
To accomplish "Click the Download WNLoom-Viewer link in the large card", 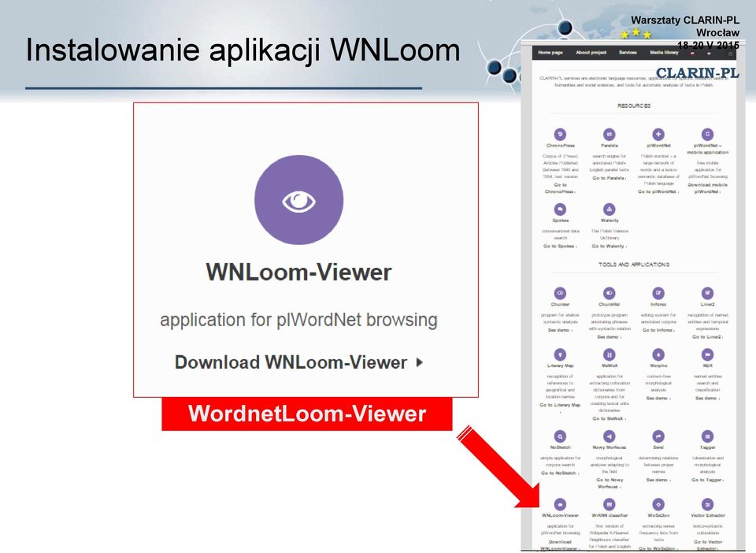I will coord(299,362).
